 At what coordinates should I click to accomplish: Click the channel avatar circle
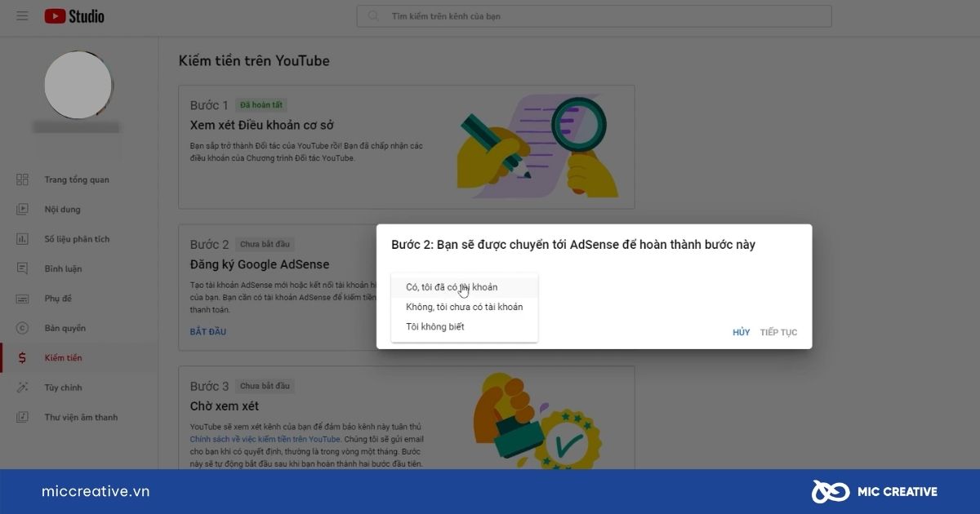click(x=78, y=85)
